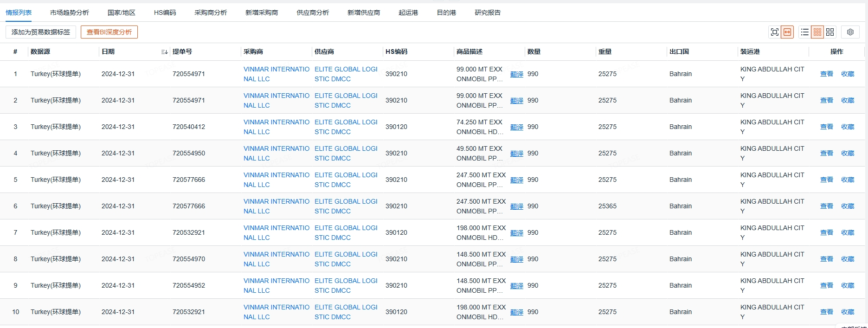The width and height of the screenshot is (868, 328).
Task: Click 收藏 for row 8
Action: [847, 259]
